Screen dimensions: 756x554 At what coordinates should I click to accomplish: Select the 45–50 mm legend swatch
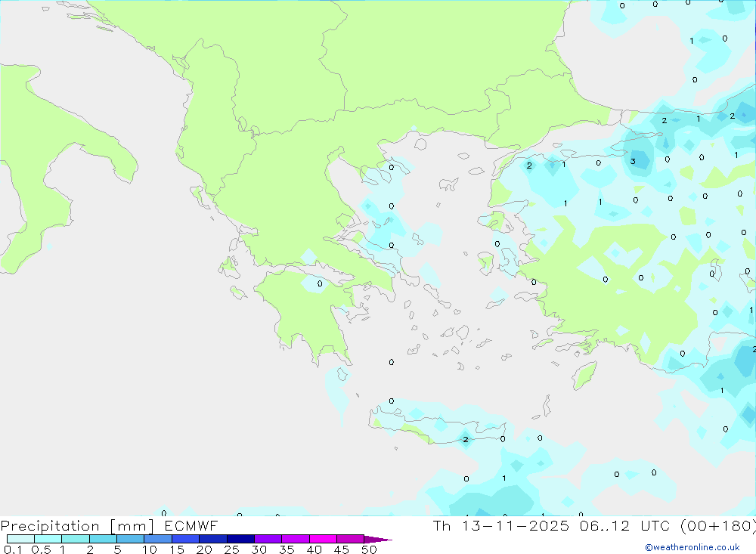(350, 539)
